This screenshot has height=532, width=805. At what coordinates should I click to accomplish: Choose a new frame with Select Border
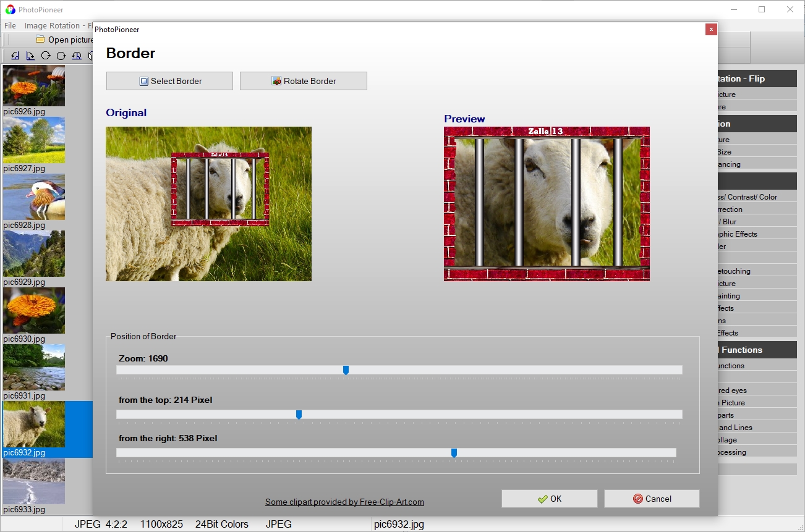[x=169, y=80]
